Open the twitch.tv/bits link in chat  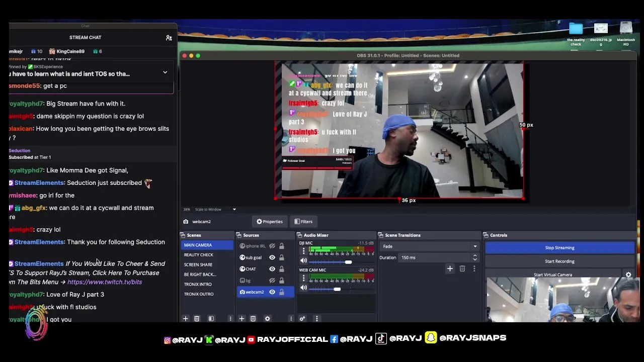pyautogui.click(x=105, y=282)
